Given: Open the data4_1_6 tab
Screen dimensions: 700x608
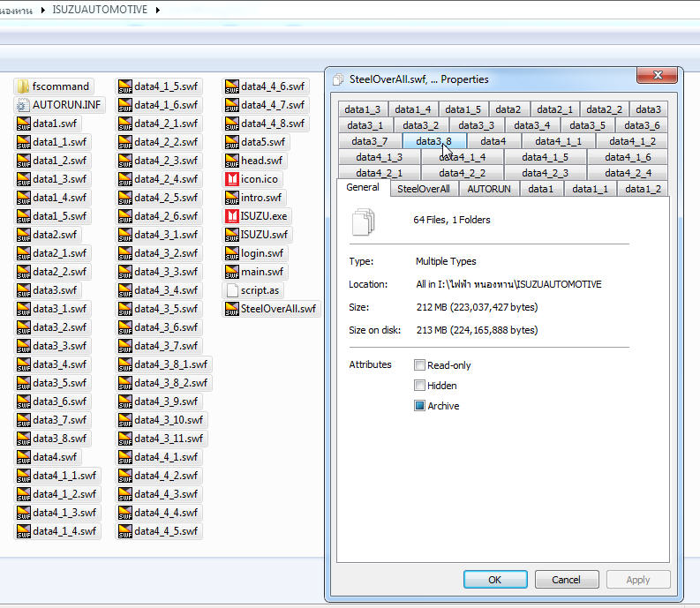Looking at the screenshot, I should 628,157.
